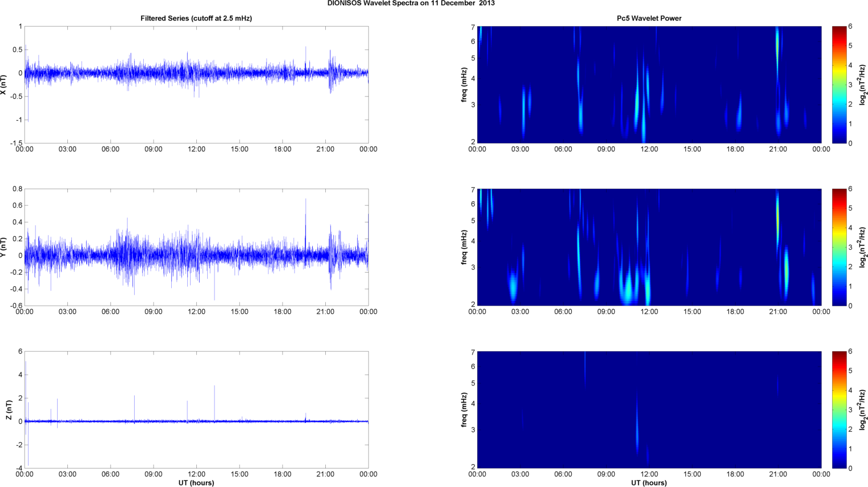Click 'UT (hours)' label under Z wavelet spectrogram

649,482
